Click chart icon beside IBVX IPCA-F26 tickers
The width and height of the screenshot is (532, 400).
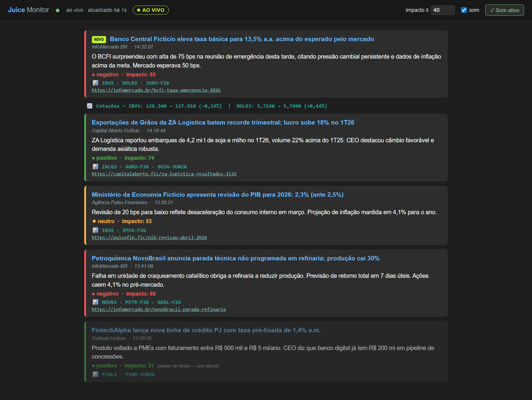click(x=95, y=230)
